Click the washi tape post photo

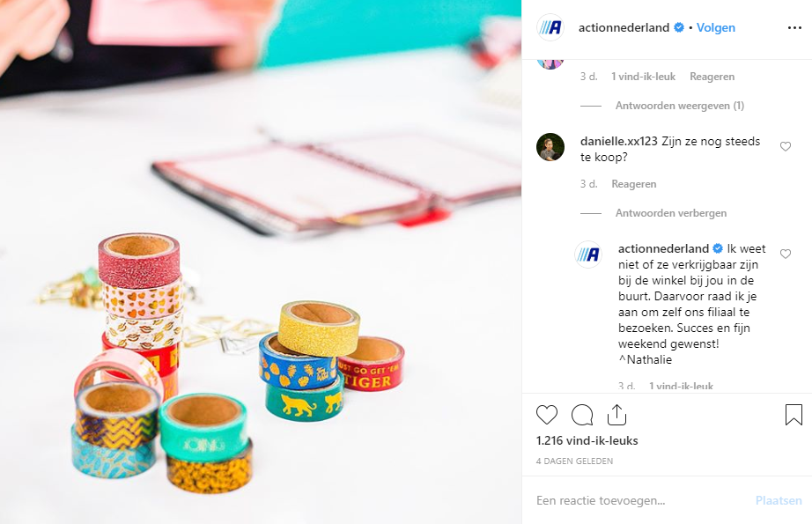click(x=261, y=262)
